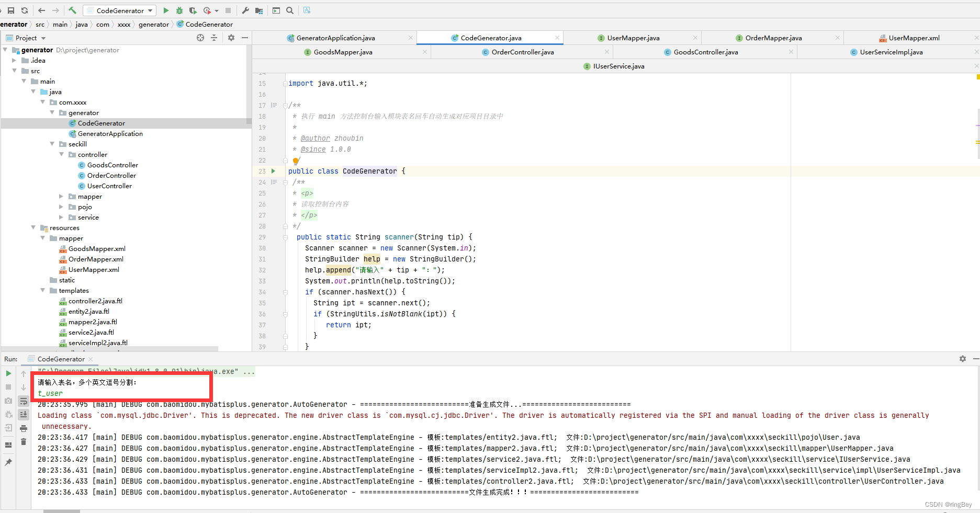Viewport: 980px width, 513px height.
Task: Open Settings via the wrench icon
Action: click(x=245, y=10)
